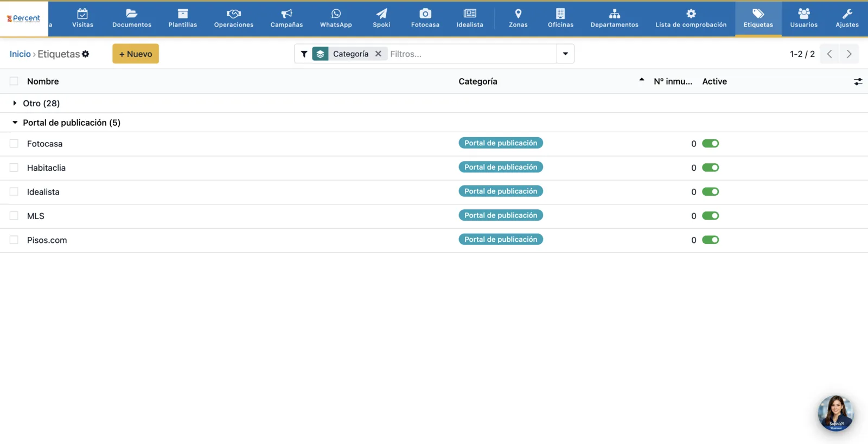Open the Fotocasa tag record
Viewport: 868px width, 444px height.
44,144
